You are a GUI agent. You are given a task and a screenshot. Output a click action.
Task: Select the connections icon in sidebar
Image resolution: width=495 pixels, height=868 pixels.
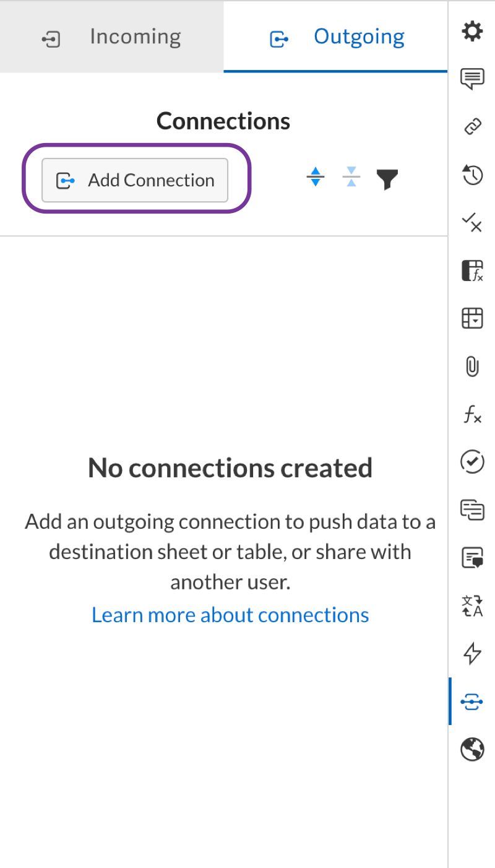click(x=472, y=701)
